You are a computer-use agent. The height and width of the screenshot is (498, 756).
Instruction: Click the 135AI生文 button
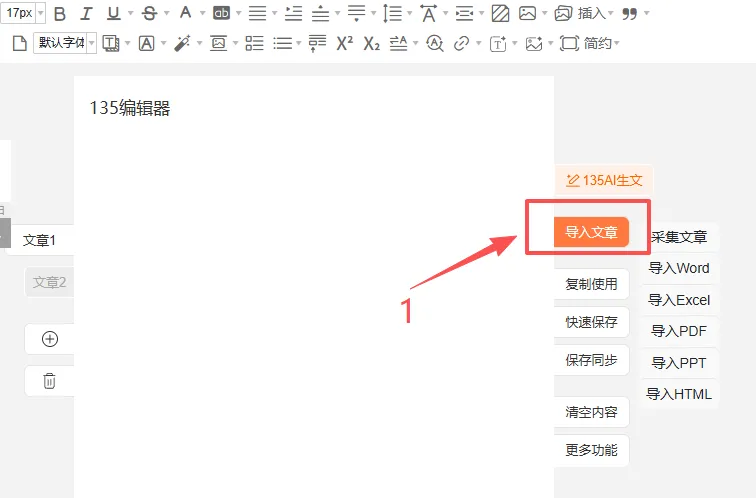(604, 180)
